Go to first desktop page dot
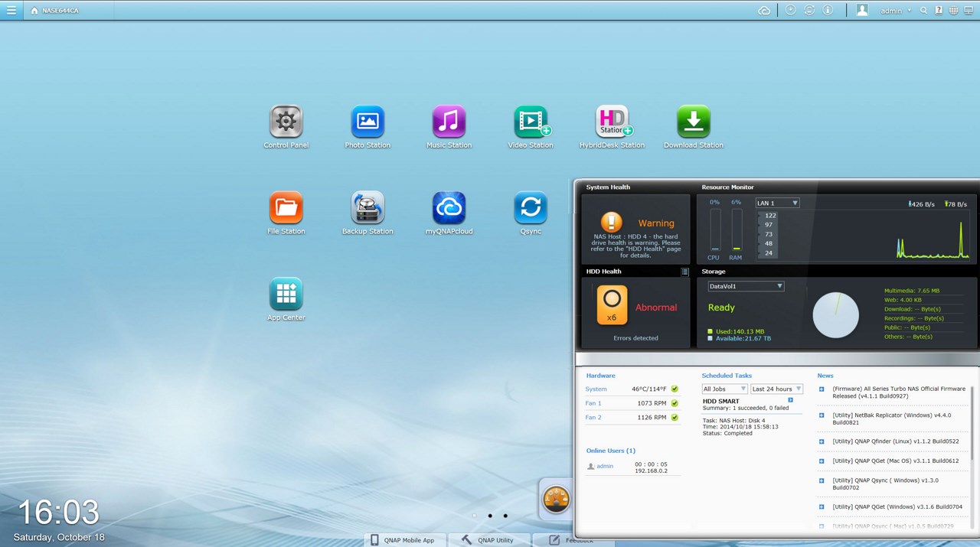The width and height of the screenshot is (980, 547). tap(475, 516)
